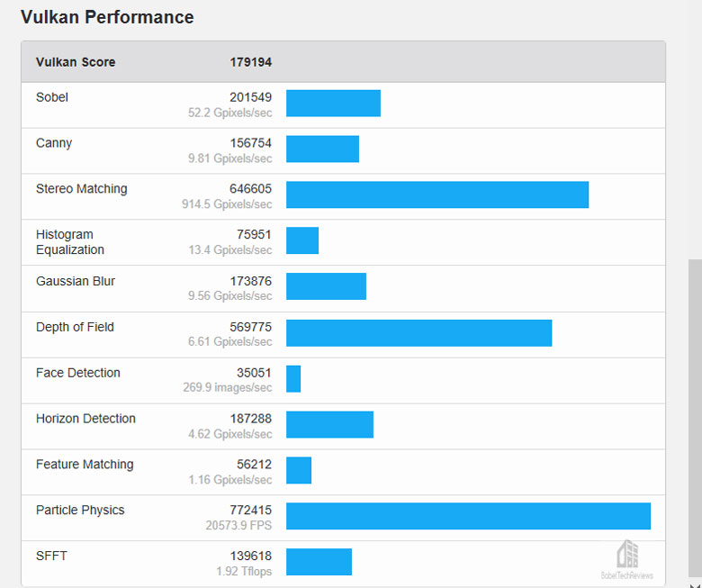Select the Face Detection label
702x588 pixels.
pos(78,373)
